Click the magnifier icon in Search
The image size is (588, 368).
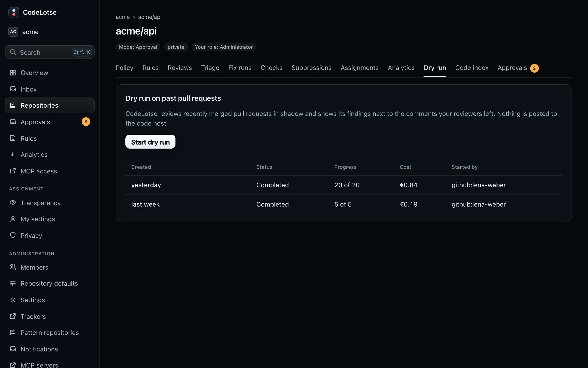(13, 52)
